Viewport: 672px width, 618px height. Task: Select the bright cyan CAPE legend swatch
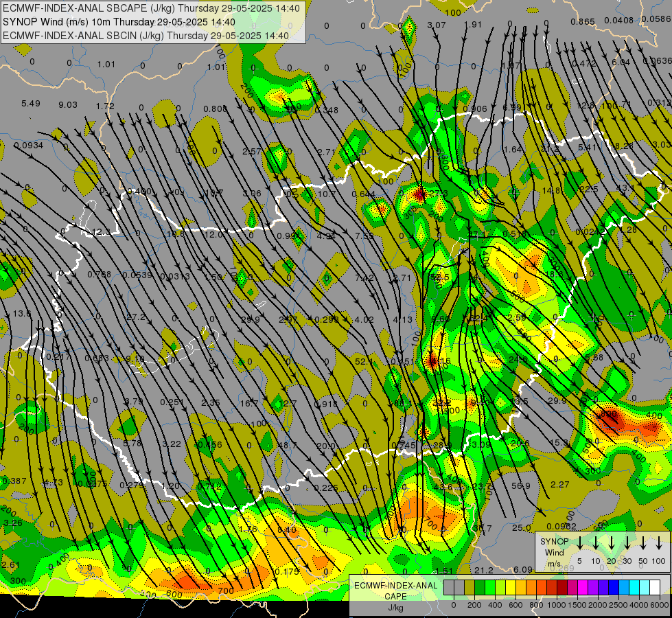(x=634, y=588)
